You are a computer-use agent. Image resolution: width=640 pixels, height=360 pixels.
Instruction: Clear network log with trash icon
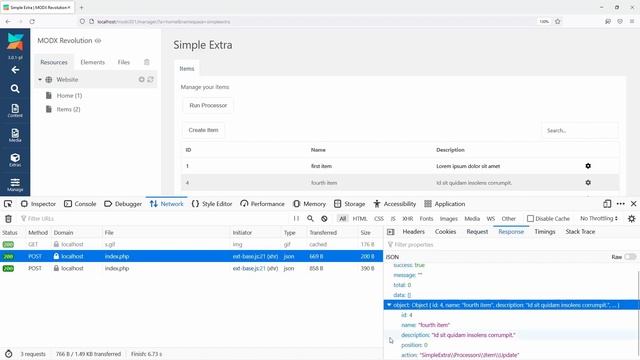(8, 219)
